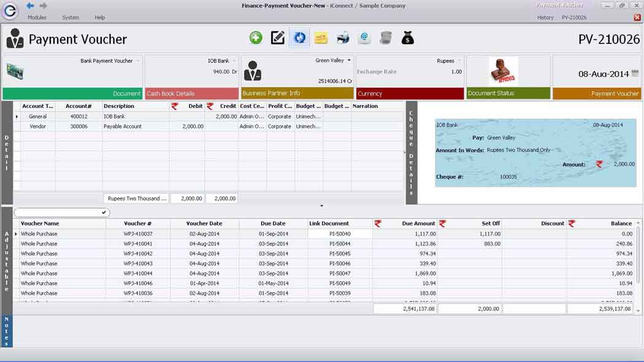Open the yellow sticky note icon
This screenshot has height=362, width=644.
[x=321, y=39]
